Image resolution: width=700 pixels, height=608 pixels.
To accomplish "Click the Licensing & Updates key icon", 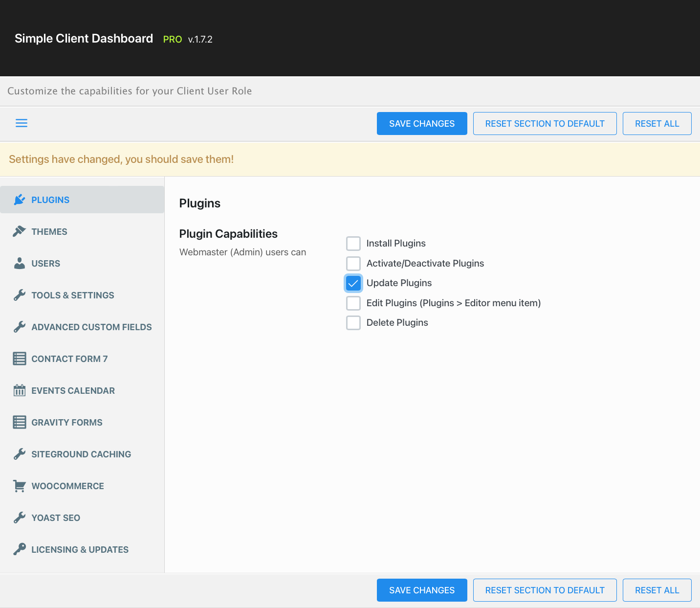I will coord(20,549).
